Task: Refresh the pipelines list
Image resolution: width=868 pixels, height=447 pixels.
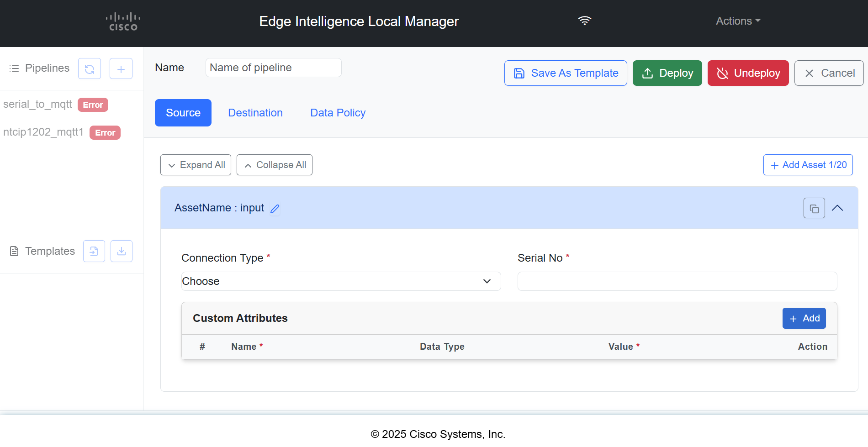Action: (x=90, y=68)
